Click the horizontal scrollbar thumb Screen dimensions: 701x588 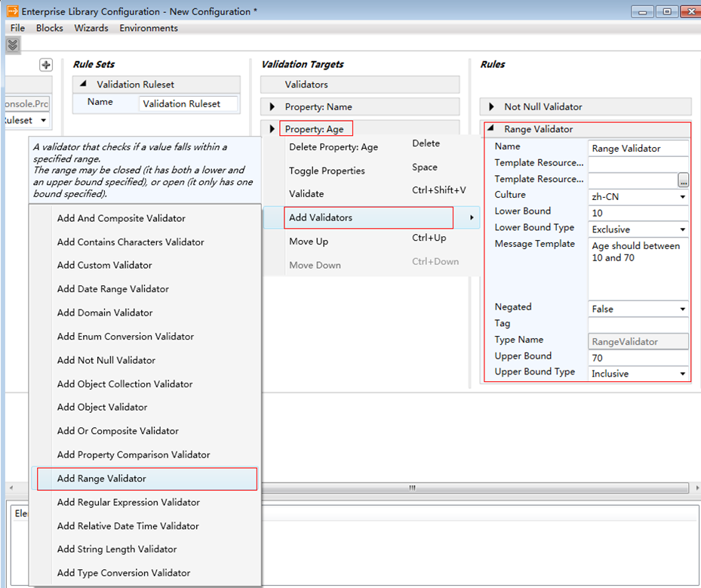[475, 488]
